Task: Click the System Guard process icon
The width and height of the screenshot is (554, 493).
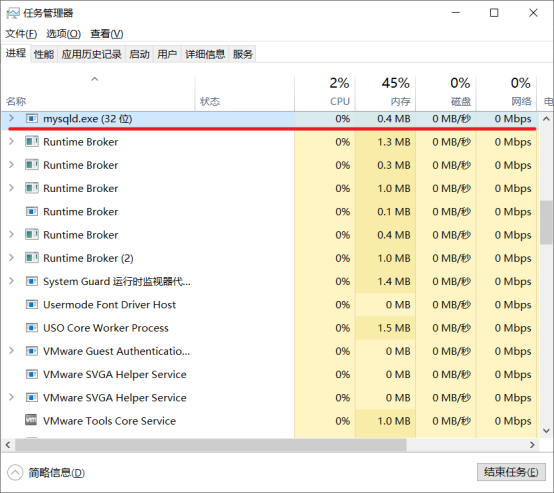Action: click(x=31, y=281)
